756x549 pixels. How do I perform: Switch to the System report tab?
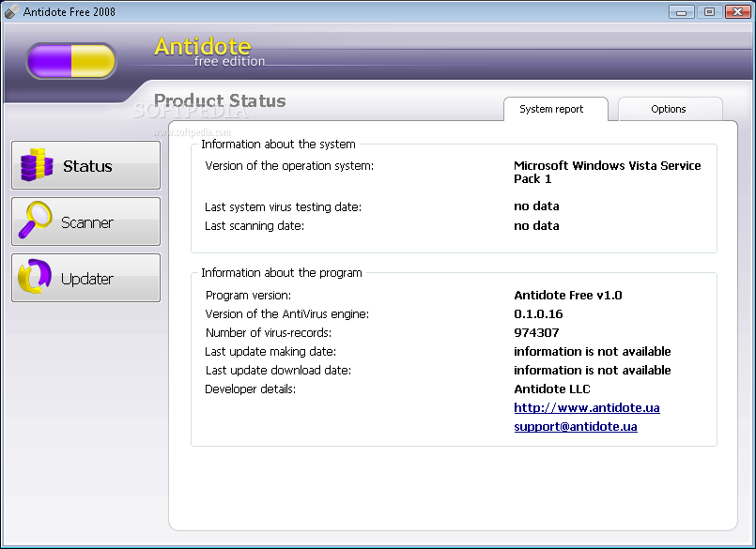[555, 109]
